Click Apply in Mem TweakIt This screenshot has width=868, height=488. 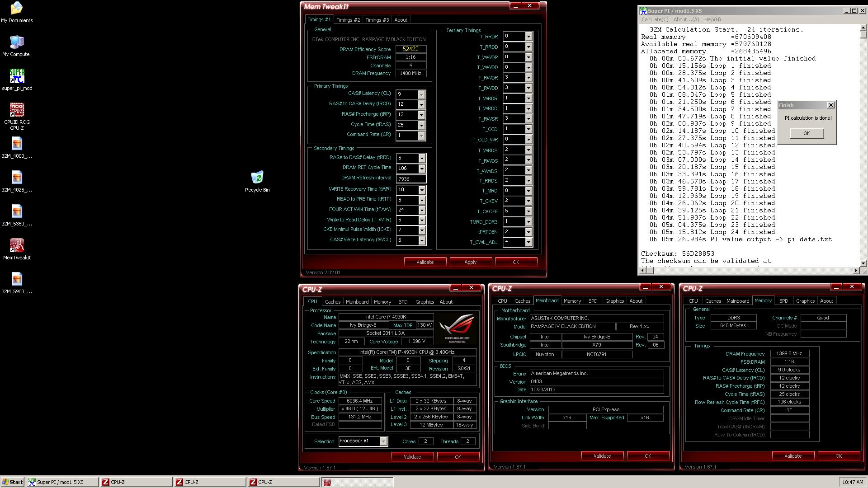[x=470, y=262]
